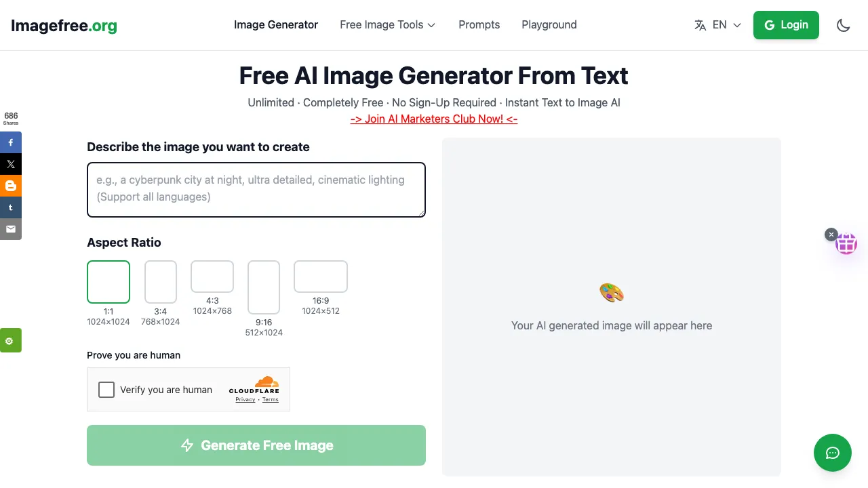This screenshot has height=488, width=868.
Task: Expand the Free Image Tools menu
Action: 387,25
